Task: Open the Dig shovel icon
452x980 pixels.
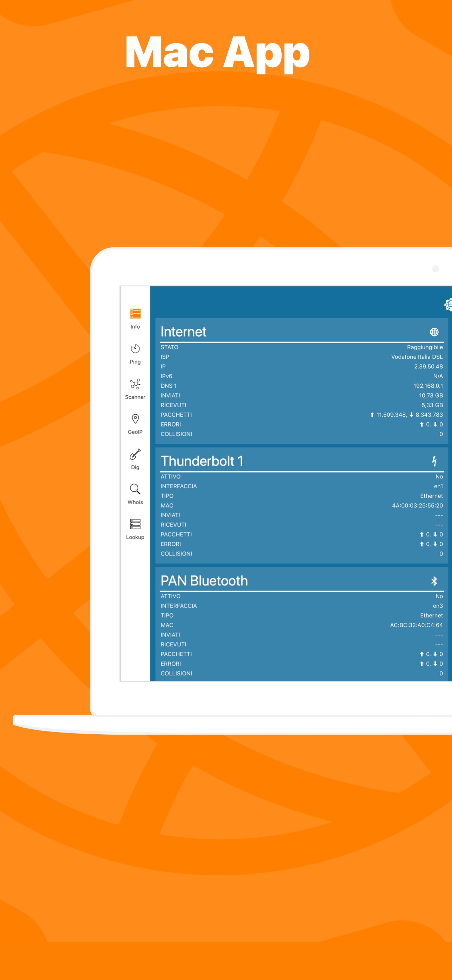Action: pos(135,454)
